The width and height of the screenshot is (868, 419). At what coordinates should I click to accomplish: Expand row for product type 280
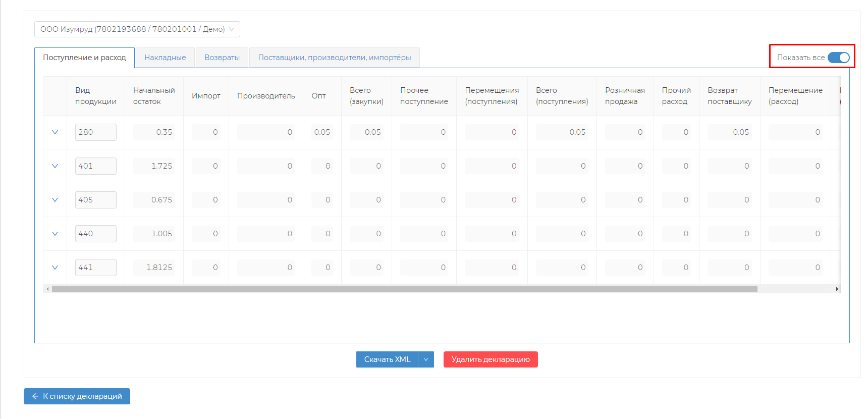(55, 132)
